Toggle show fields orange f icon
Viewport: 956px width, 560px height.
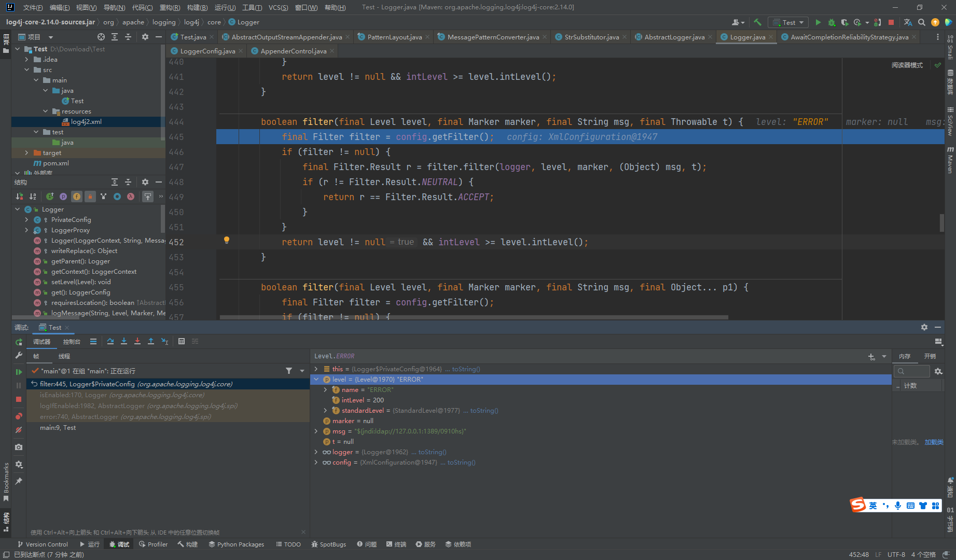[x=77, y=197]
